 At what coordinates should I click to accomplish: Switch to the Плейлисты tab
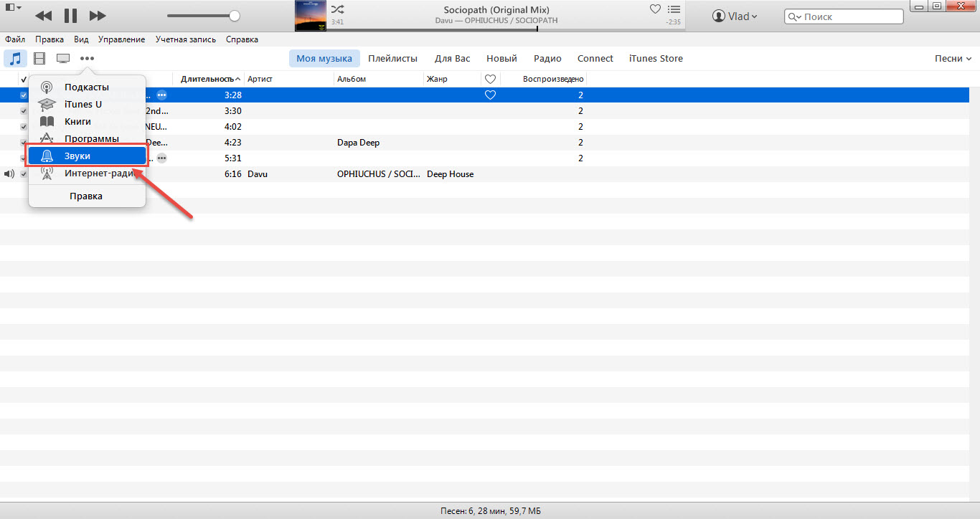[393, 58]
